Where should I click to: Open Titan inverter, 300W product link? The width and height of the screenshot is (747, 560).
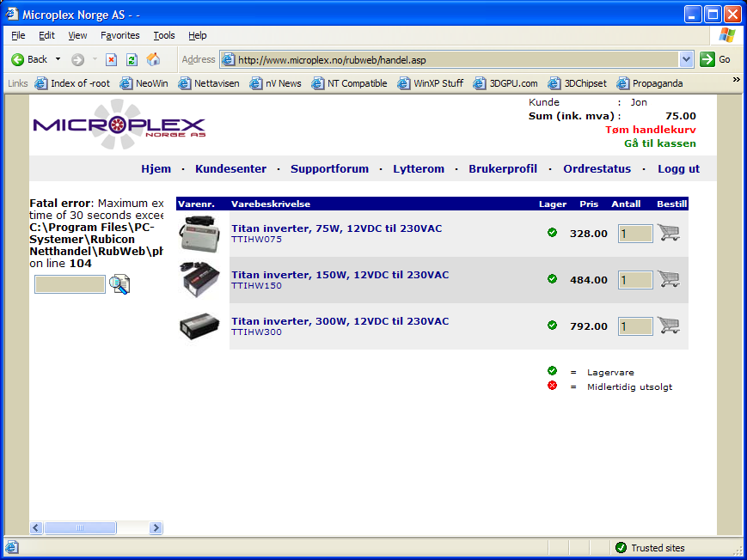340,321
